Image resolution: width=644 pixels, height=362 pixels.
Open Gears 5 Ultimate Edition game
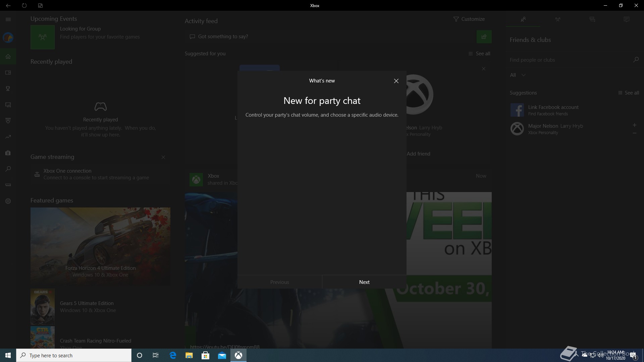click(x=100, y=307)
